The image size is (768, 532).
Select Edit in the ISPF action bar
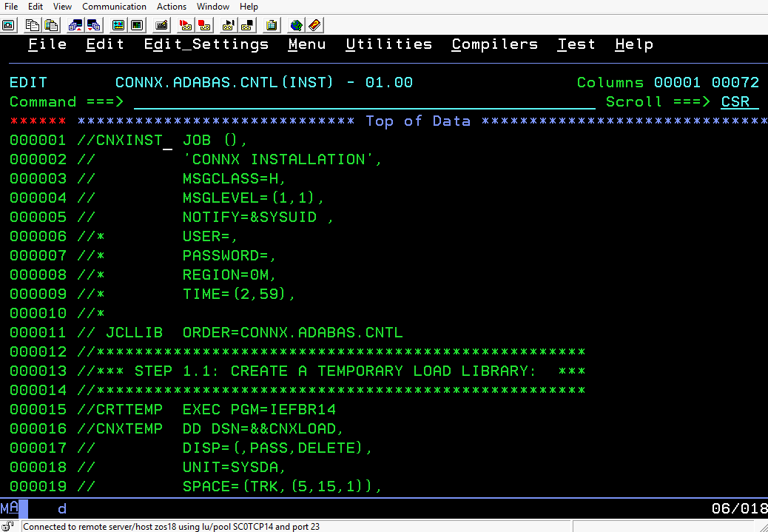(105, 44)
